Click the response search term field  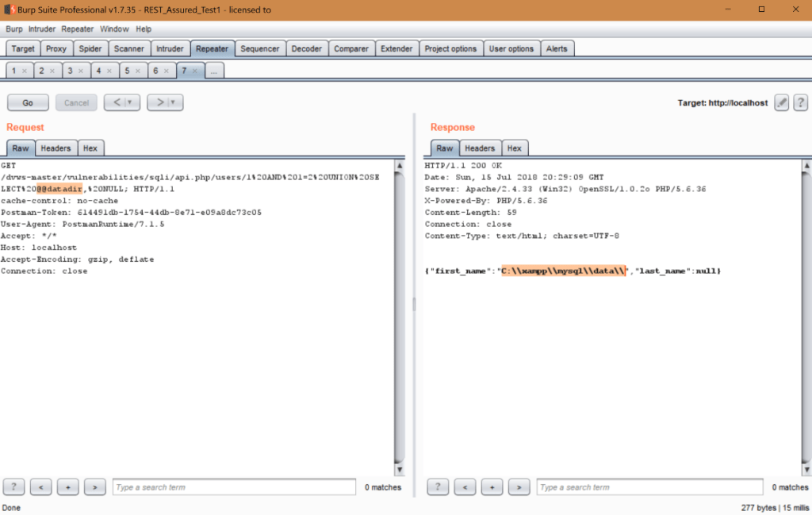click(649, 486)
